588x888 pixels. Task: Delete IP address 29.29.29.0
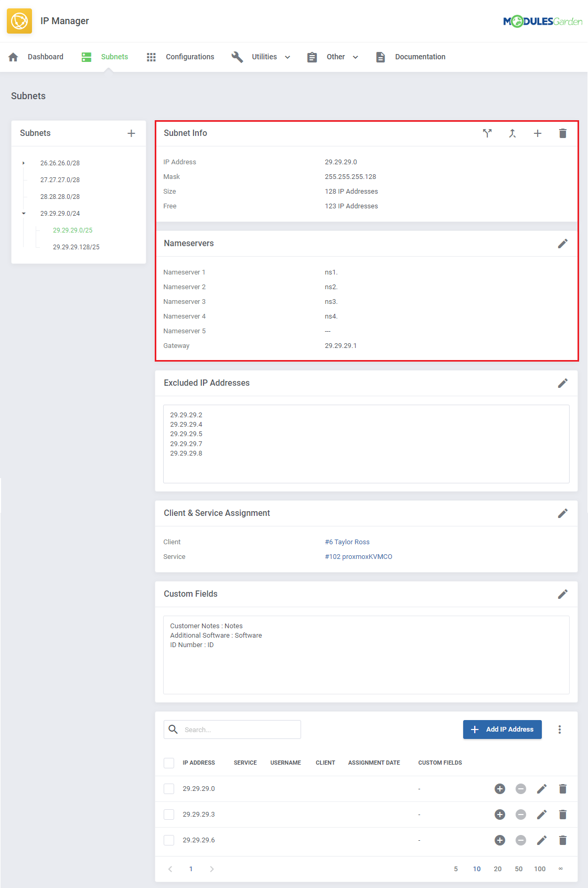563,789
